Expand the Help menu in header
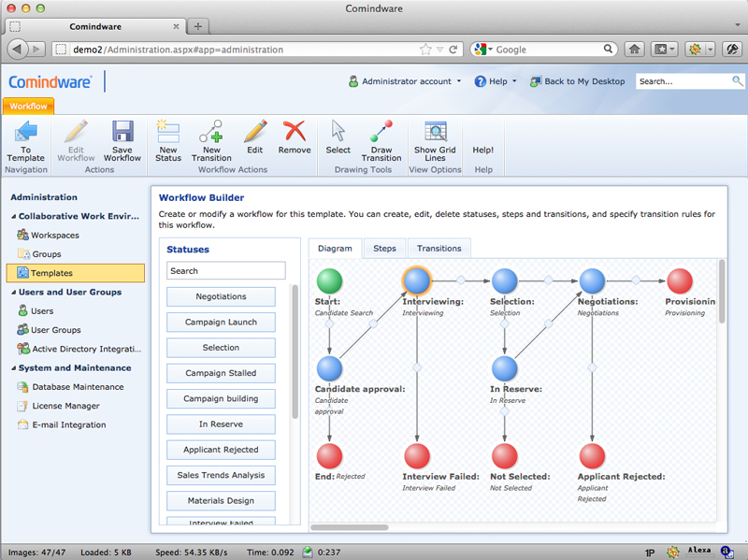Viewport: 748px width, 560px height. (x=496, y=81)
